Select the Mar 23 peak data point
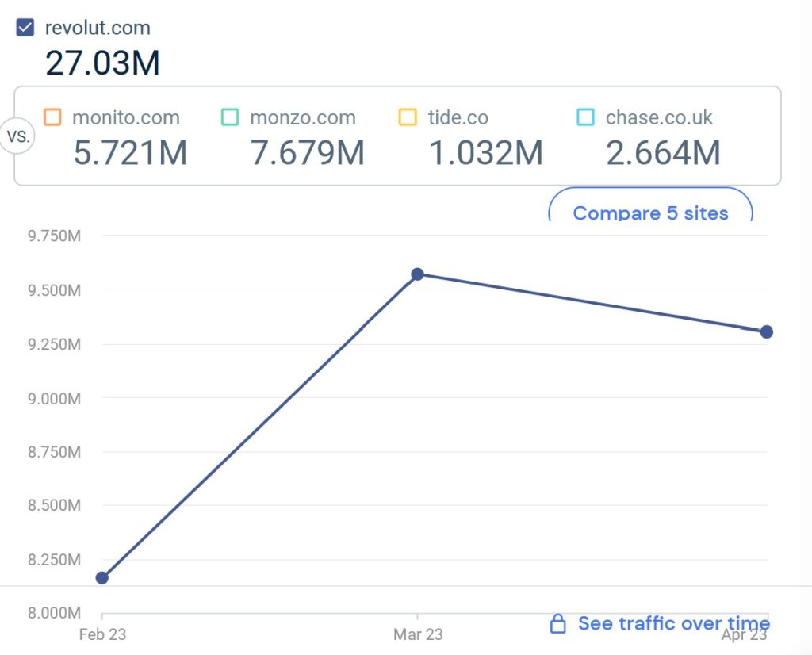Image resolution: width=812 pixels, height=655 pixels. click(x=417, y=274)
